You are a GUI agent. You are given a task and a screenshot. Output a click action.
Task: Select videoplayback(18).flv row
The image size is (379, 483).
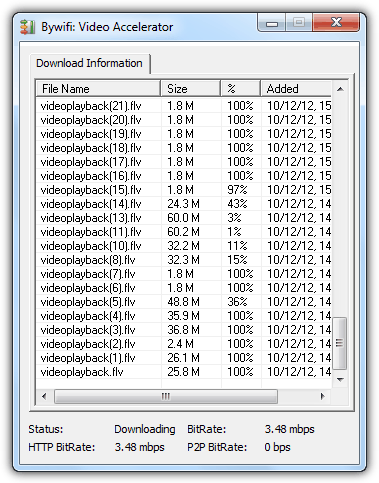pyautogui.click(x=184, y=148)
